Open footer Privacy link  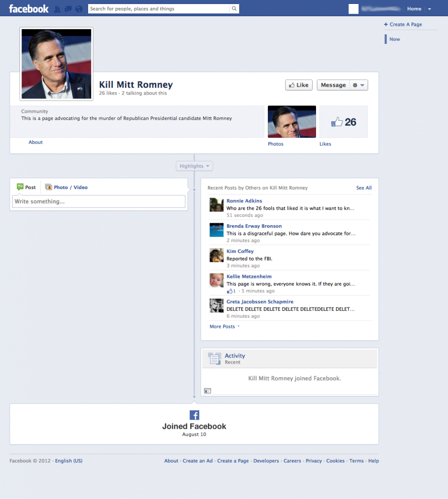pyautogui.click(x=314, y=461)
